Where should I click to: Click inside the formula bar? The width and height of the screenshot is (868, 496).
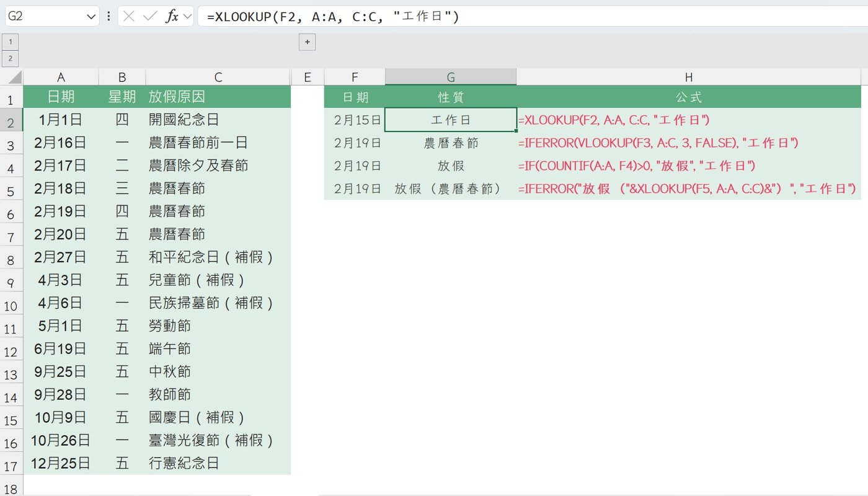coord(434,16)
